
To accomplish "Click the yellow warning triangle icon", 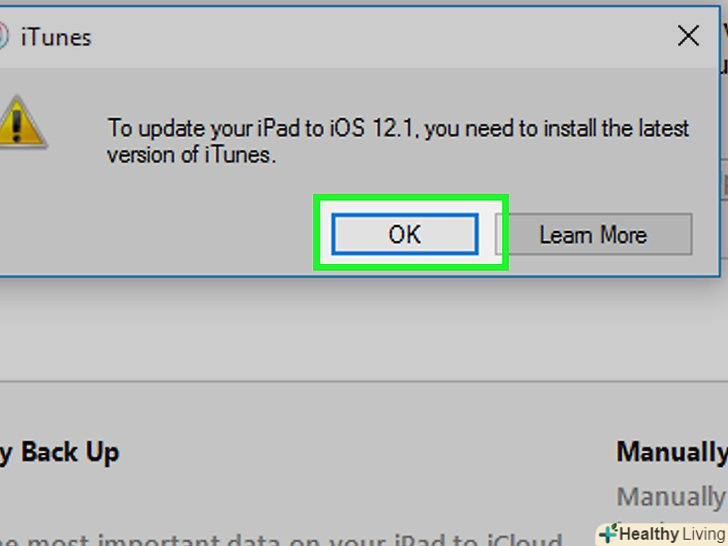I will tap(20, 122).
